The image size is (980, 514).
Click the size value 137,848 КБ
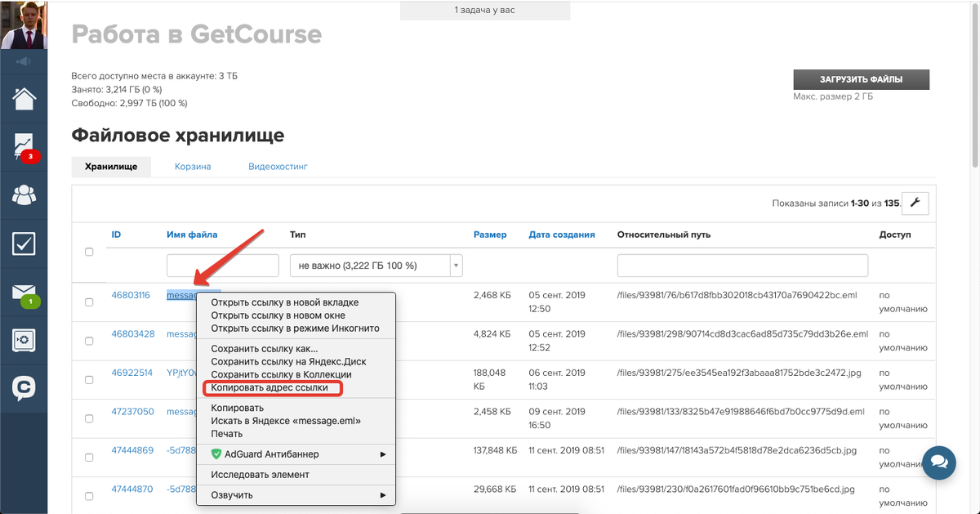[x=496, y=450]
